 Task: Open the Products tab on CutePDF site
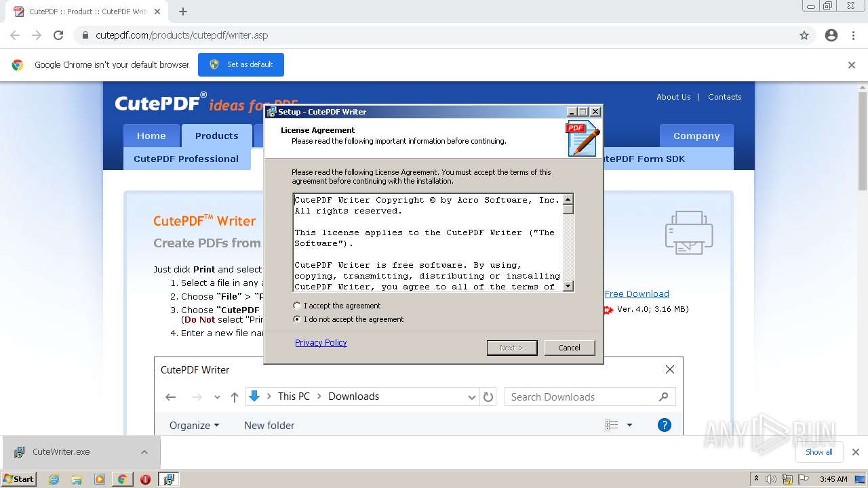pyautogui.click(x=217, y=136)
